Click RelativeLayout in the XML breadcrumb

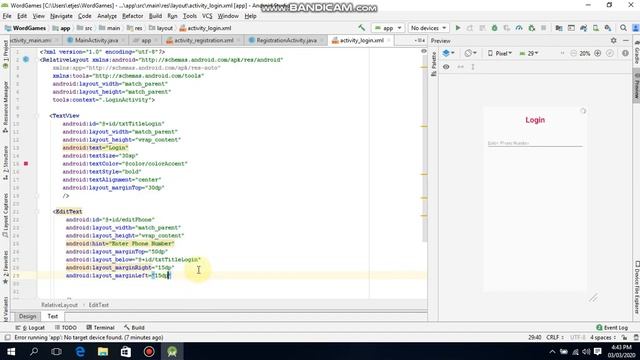point(59,305)
